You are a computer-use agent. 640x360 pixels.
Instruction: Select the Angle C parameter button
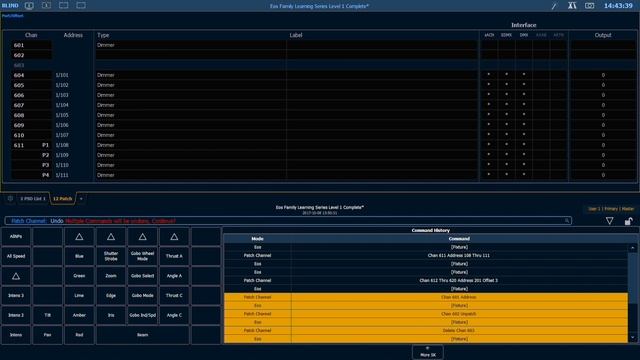[174, 315]
